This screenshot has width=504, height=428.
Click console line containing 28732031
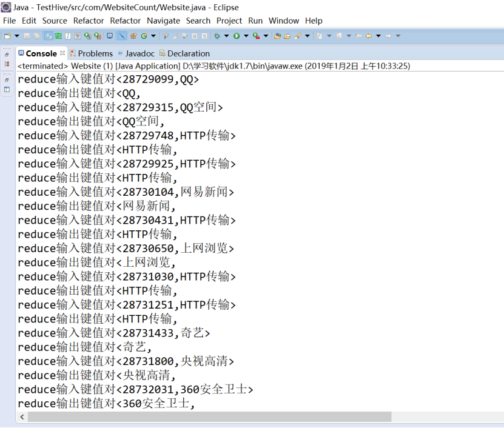(x=136, y=389)
